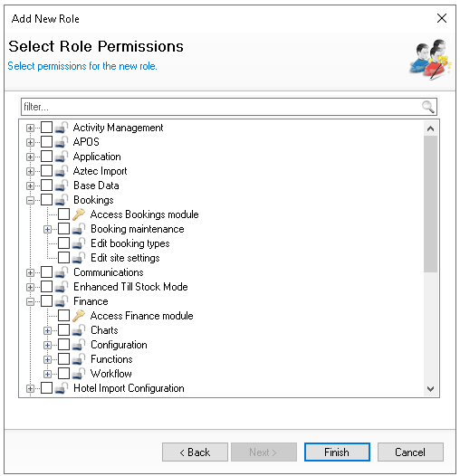The height and width of the screenshot is (476, 460).
Task: Go back with the Back button
Action: (195, 452)
